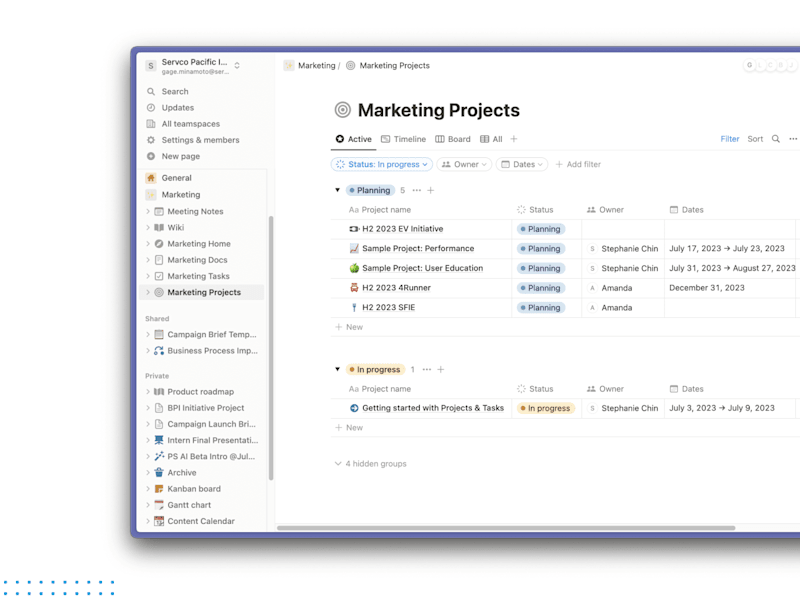Click New row under the In progress group
The image size is (800, 600).
(349, 428)
